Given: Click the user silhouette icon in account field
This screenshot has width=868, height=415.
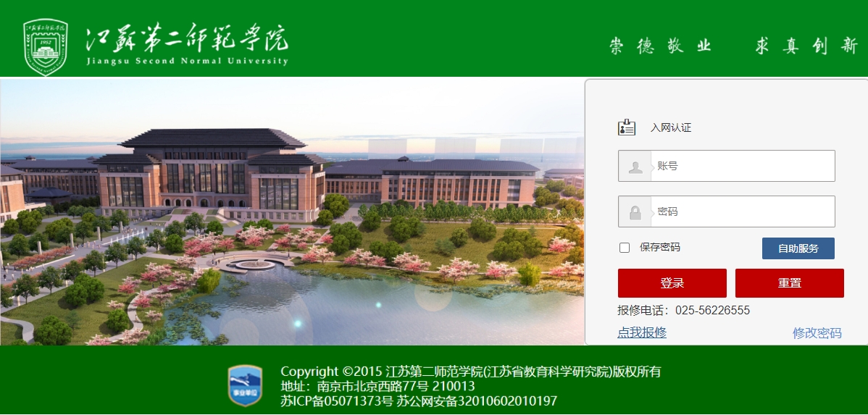Looking at the screenshot, I should click(x=635, y=167).
